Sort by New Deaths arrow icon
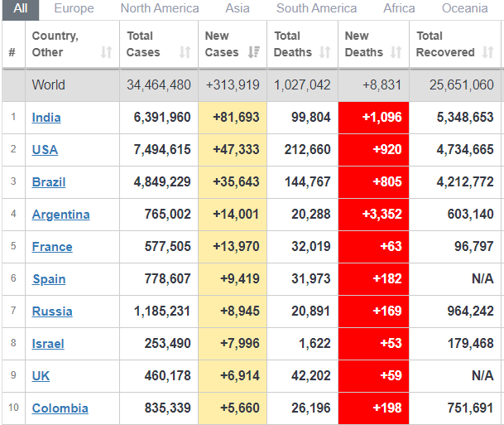Screen dimensions: 504x425 click(x=395, y=52)
